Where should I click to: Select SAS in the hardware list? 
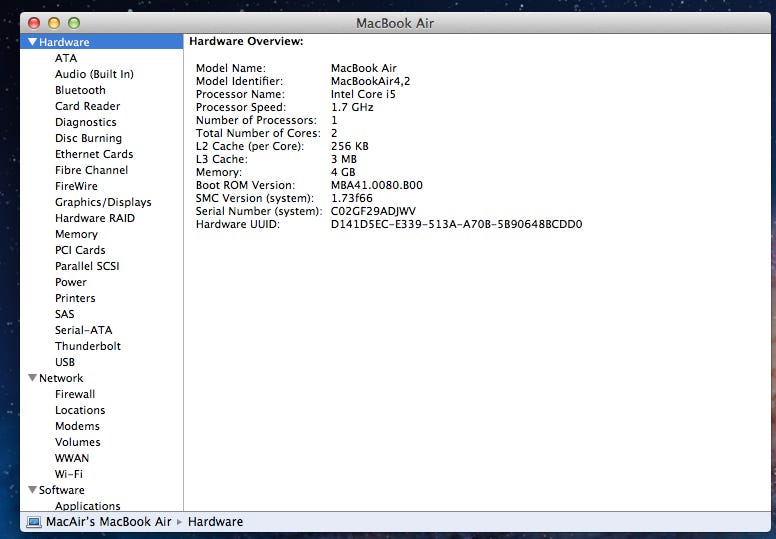(64, 314)
